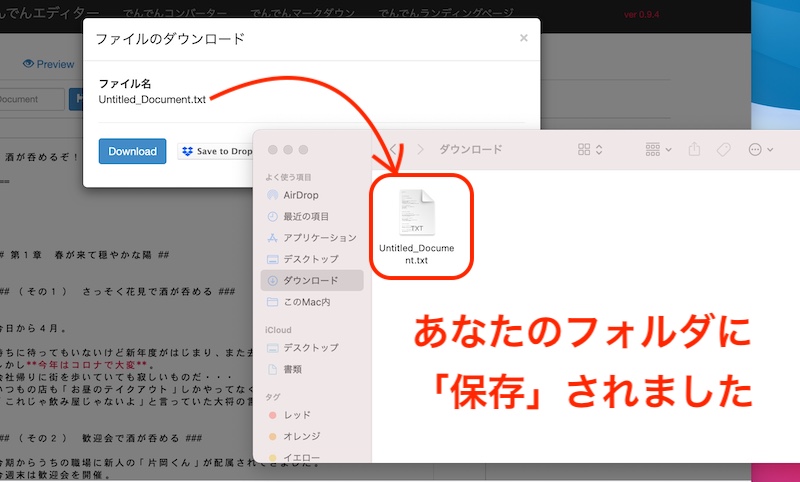Open the Finder group-by dropdown
Screen dimensions: 800x482
(x=658, y=149)
